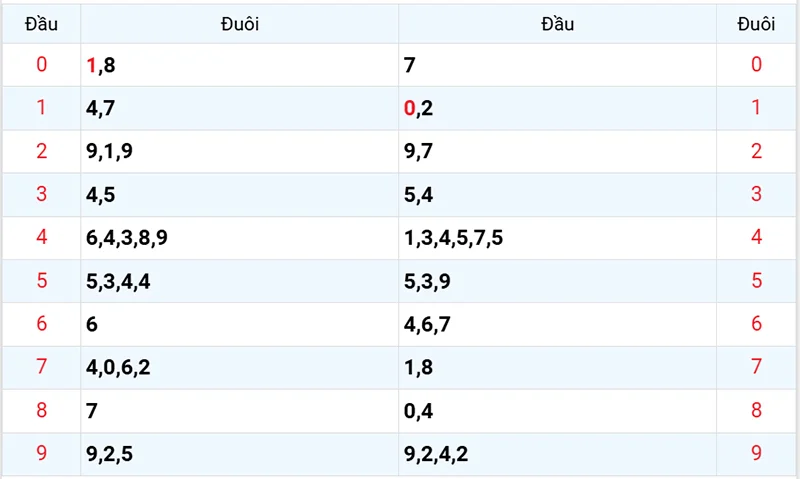
Task: Click the 9,1,9 tail values cell
Action: (110, 152)
